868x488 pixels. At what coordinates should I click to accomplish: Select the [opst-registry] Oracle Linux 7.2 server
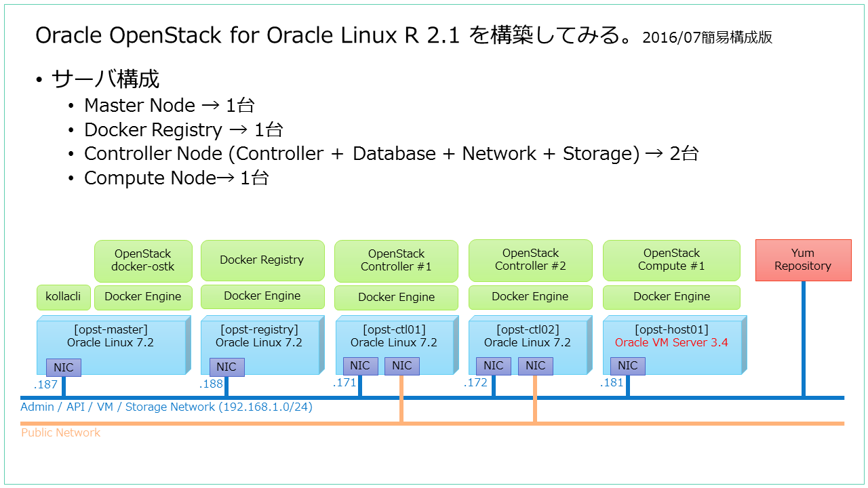[262, 344]
